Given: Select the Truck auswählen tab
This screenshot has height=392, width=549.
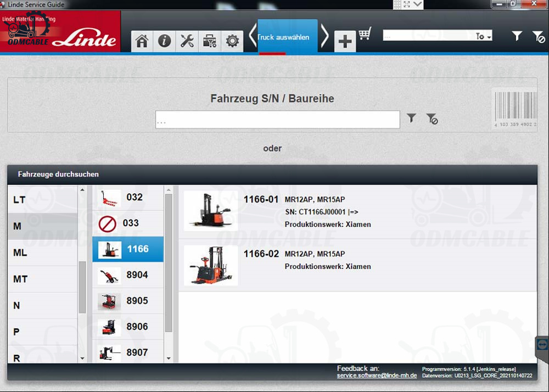Looking at the screenshot, I should [288, 37].
